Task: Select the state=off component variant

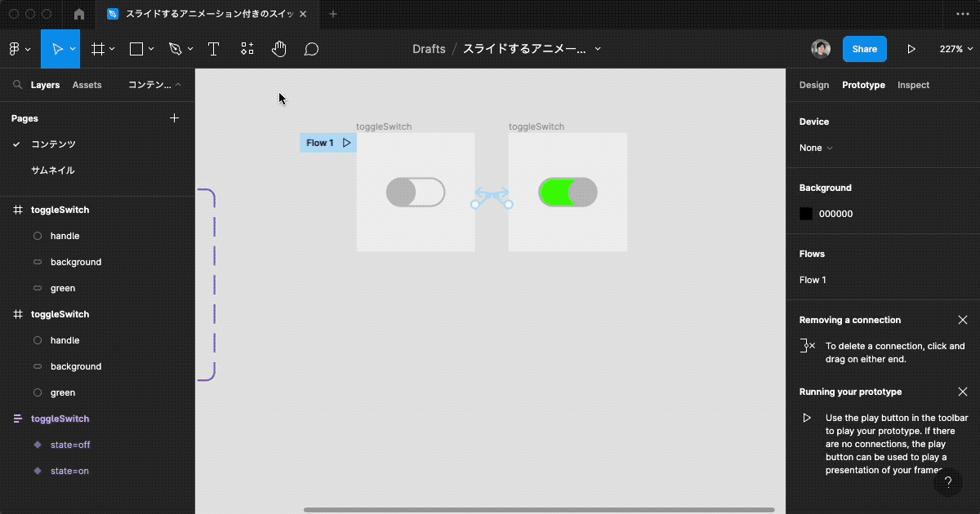Action: (69, 445)
